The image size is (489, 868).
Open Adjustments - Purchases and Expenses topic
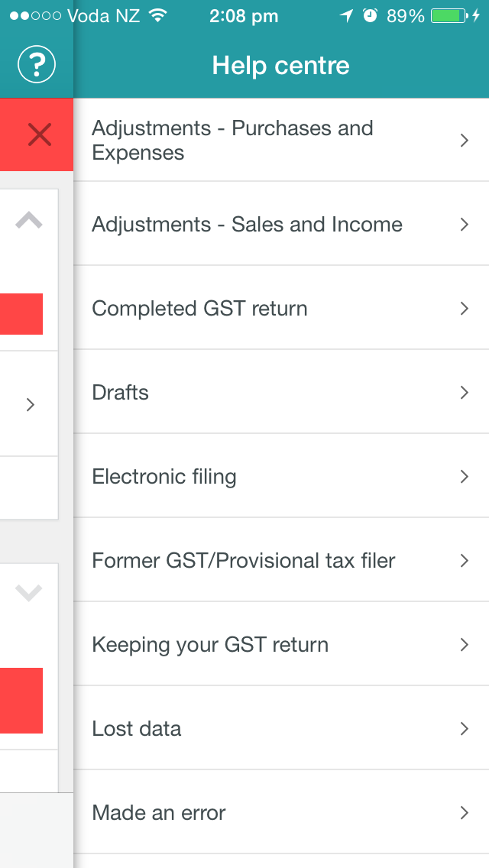(x=281, y=140)
